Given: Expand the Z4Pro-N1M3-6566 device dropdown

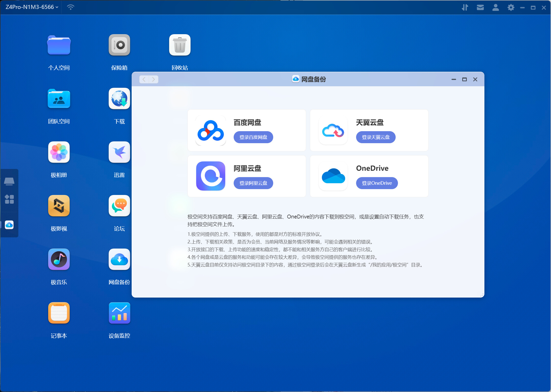Looking at the screenshot, I should click(x=32, y=7).
